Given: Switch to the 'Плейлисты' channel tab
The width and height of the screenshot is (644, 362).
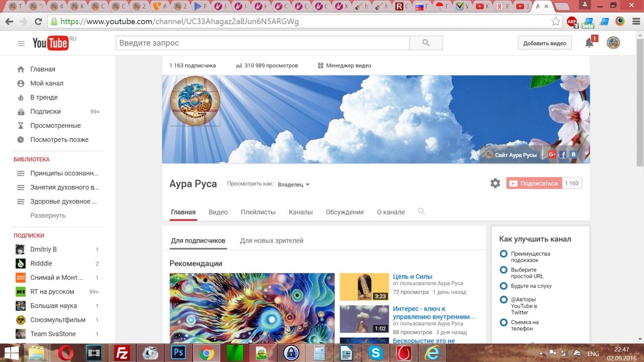Looking at the screenshot, I should (258, 212).
